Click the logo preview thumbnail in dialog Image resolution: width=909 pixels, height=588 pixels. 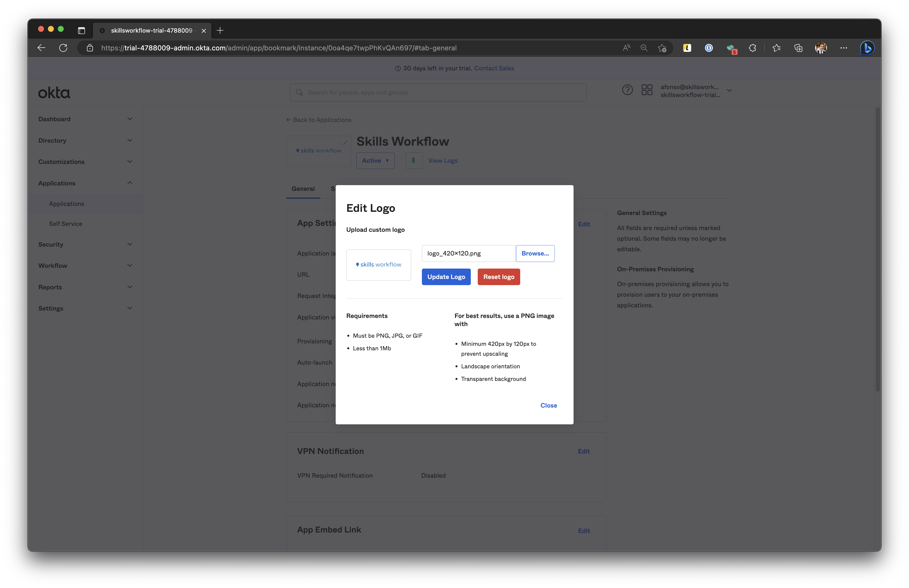pyautogui.click(x=378, y=265)
